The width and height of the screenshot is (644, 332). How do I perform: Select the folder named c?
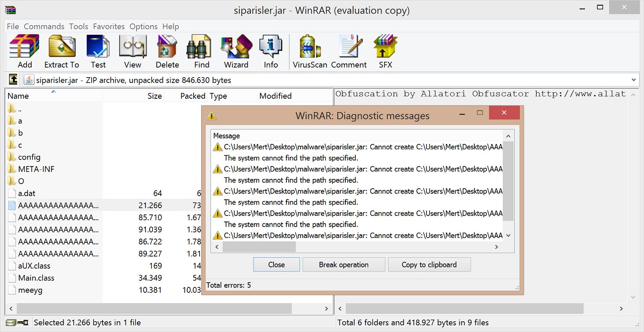[20, 145]
